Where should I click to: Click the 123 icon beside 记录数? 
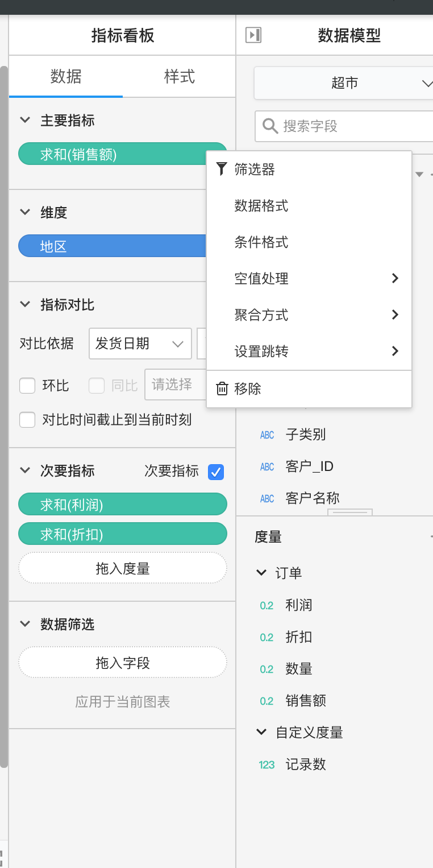(267, 765)
